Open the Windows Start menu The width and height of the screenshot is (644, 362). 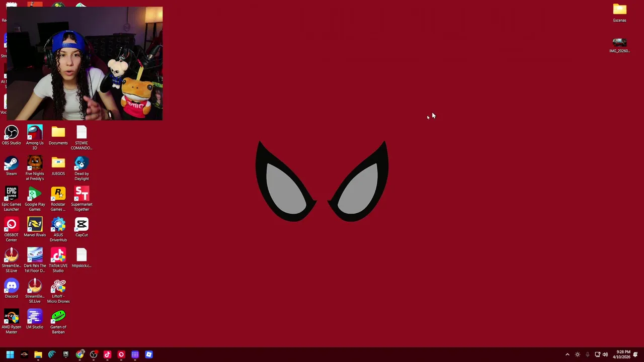(x=10, y=354)
